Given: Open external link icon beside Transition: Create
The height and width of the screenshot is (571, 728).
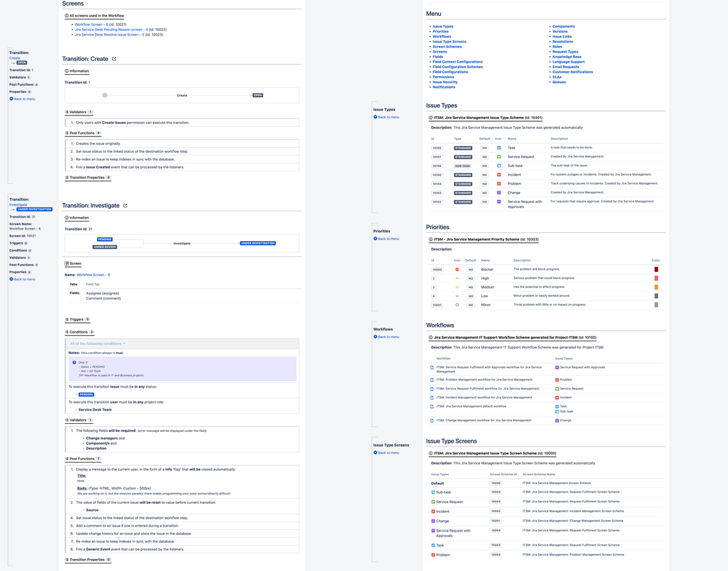Looking at the screenshot, I should [114, 59].
